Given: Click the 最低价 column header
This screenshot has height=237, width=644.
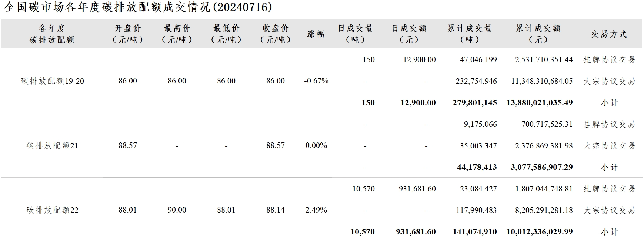Looking at the screenshot, I should (226, 34).
